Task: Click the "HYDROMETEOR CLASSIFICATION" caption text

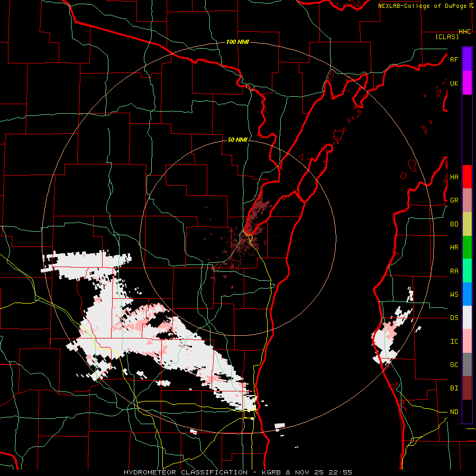Action: [x=185, y=472]
